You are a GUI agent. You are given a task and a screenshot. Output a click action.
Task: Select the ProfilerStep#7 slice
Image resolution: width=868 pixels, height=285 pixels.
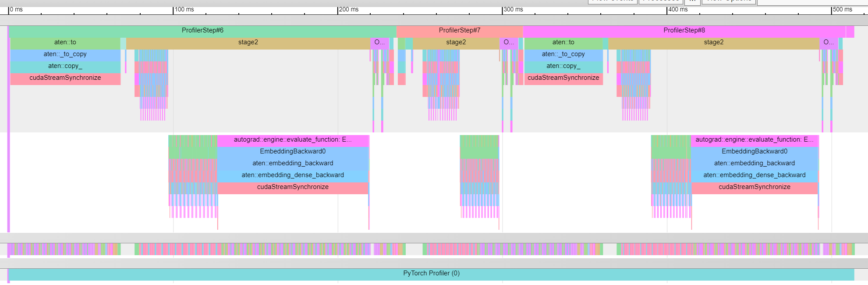pos(459,31)
